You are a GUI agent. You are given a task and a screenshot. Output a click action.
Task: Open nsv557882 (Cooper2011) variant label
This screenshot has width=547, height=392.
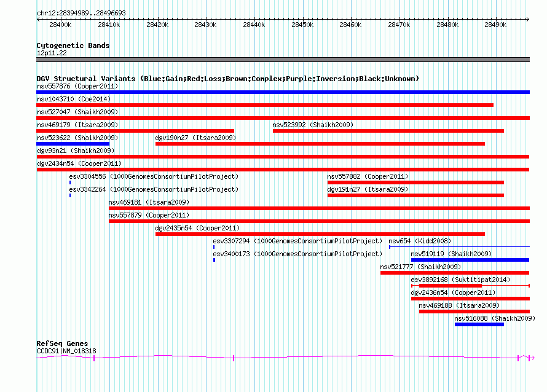[x=368, y=176]
